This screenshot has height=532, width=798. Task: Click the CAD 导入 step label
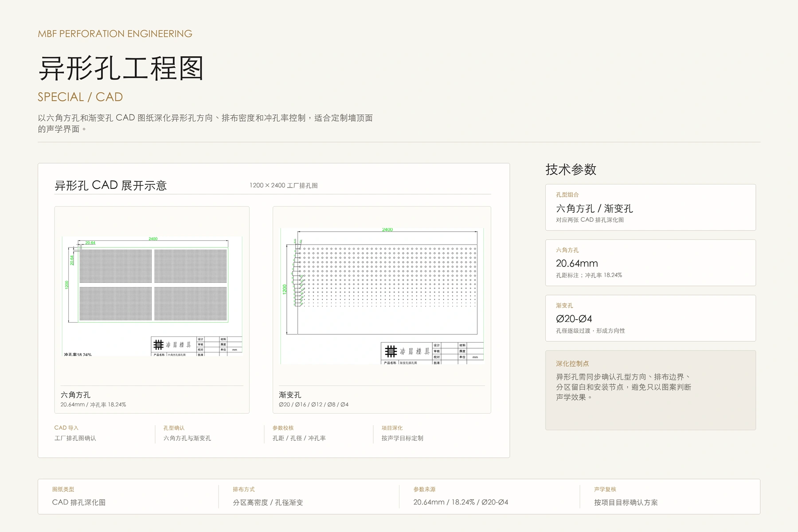coord(66,428)
